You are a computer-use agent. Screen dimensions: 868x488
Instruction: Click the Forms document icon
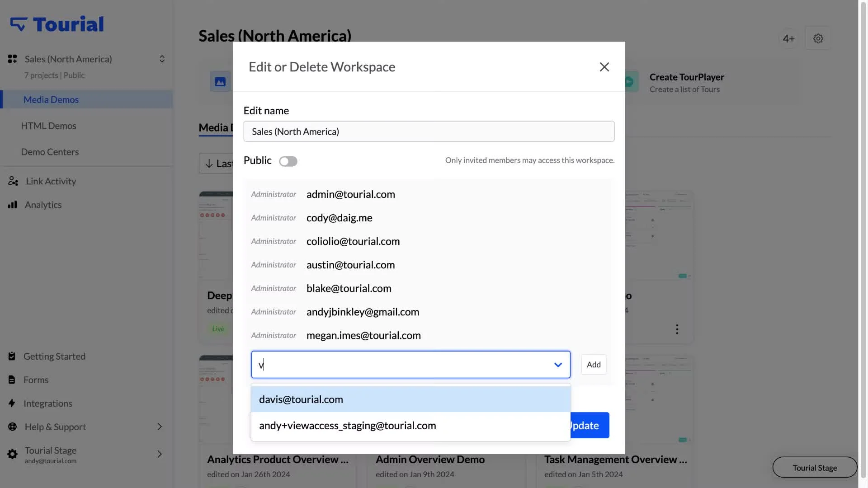(12, 380)
